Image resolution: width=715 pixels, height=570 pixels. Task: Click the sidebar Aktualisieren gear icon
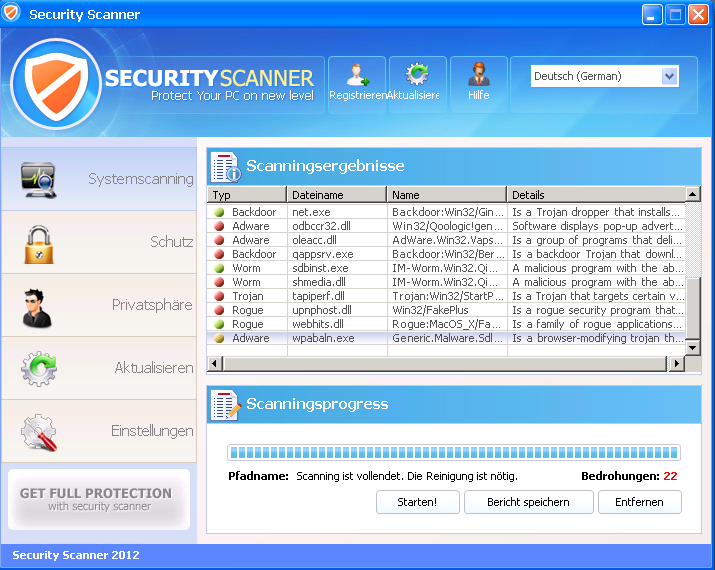click(x=39, y=368)
